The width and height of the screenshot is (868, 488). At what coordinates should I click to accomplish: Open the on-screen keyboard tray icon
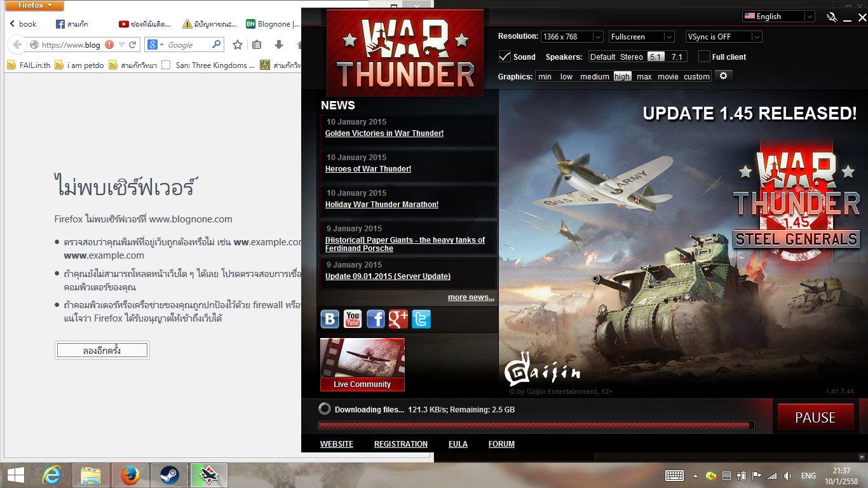[x=674, y=476]
